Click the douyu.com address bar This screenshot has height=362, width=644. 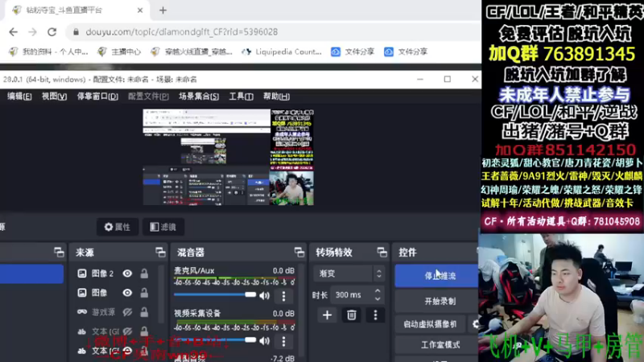[x=271, y=32]
